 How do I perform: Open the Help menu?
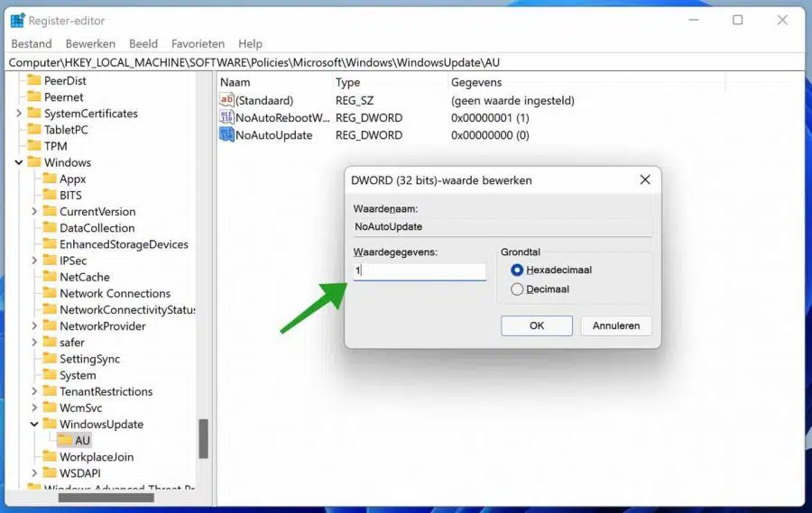point(250,43)
